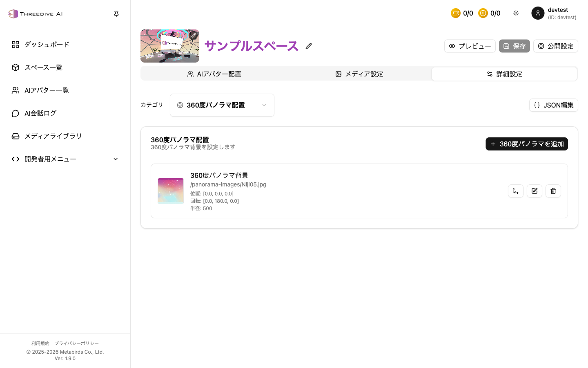This screenshot has height=368, width=588.
Task: Click the サンプルスペース title text
Action: [252, 46]
